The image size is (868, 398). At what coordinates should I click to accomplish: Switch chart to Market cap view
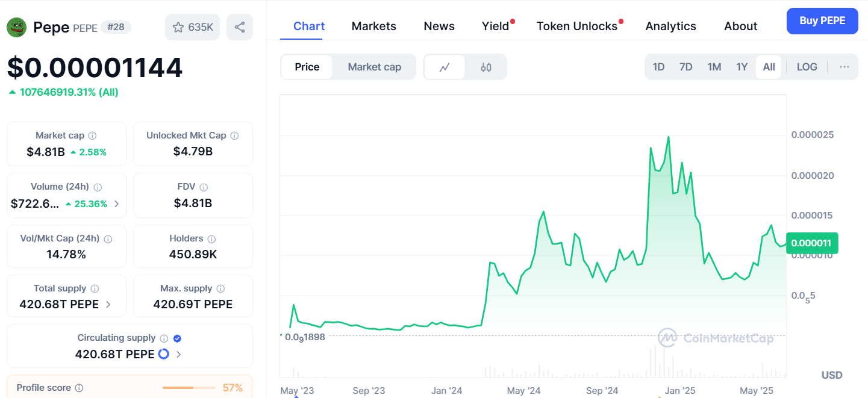coord(374,67)
